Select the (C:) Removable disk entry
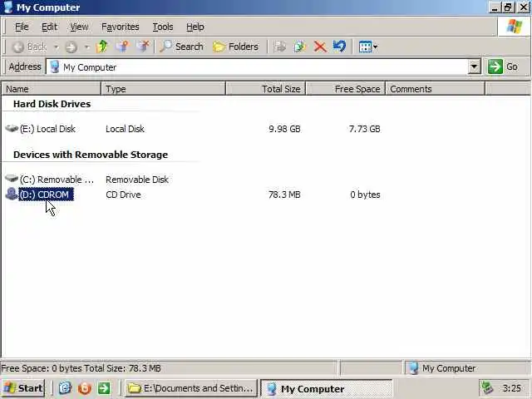Screen dimensions: 532x399 (x=57, y=180)
